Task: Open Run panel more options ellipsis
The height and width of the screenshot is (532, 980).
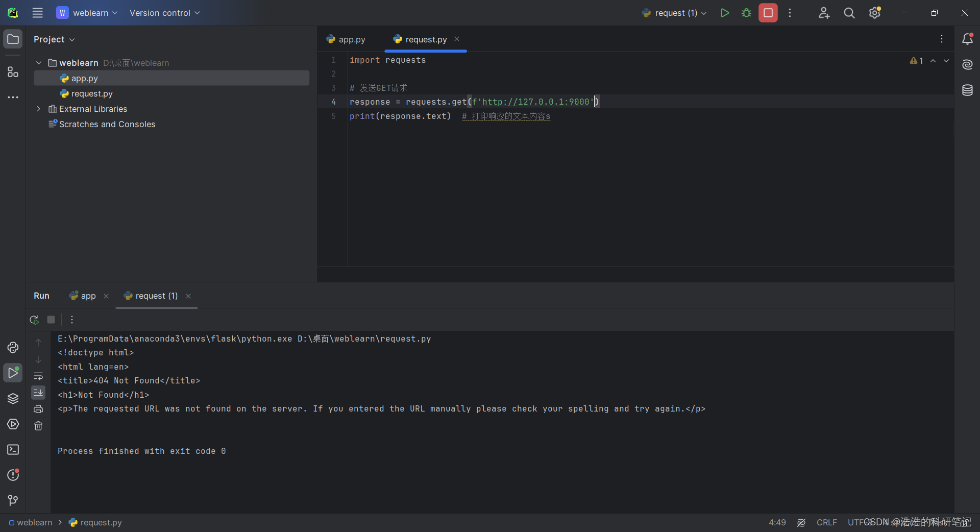Action: (x=72, y=320)
